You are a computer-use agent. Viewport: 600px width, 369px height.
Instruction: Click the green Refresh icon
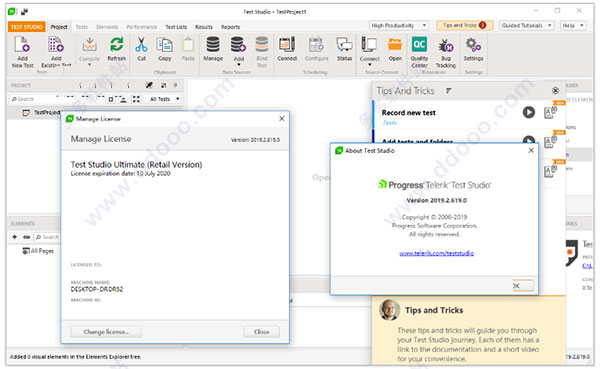coord(117,44)
